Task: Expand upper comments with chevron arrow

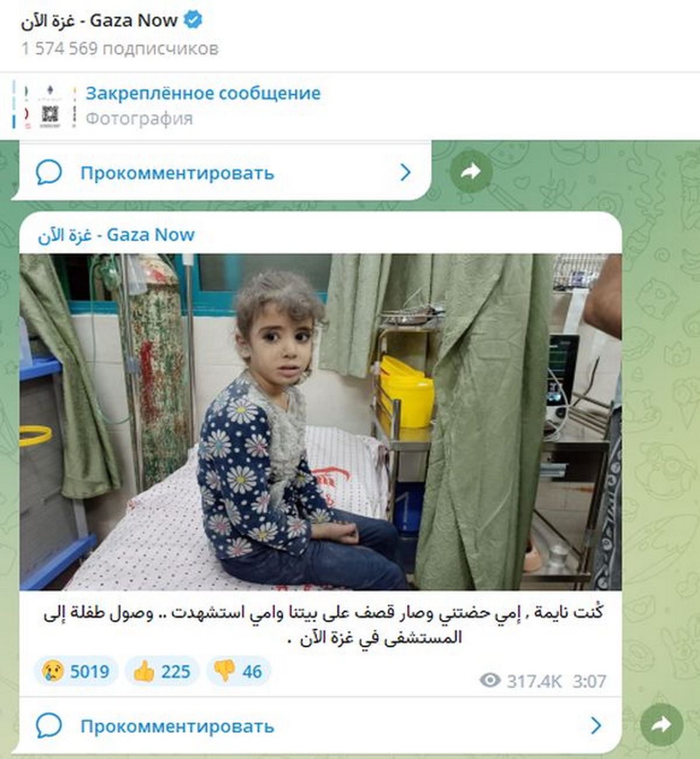Action: point(406,172)
